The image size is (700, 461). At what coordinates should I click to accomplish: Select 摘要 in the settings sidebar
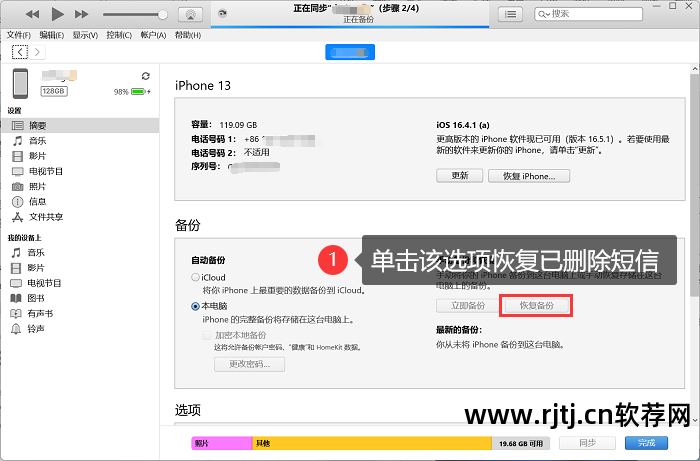pos(80,125)
